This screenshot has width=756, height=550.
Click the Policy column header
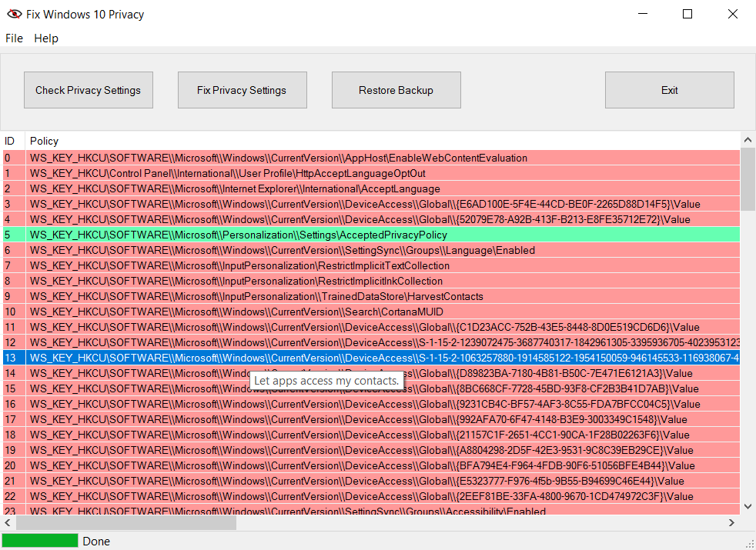tap(383, 141)
